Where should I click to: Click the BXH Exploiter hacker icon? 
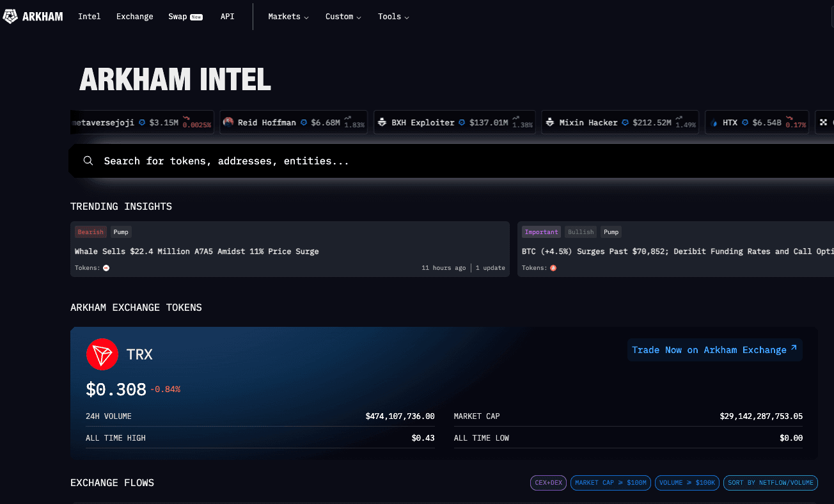[382, 122]
